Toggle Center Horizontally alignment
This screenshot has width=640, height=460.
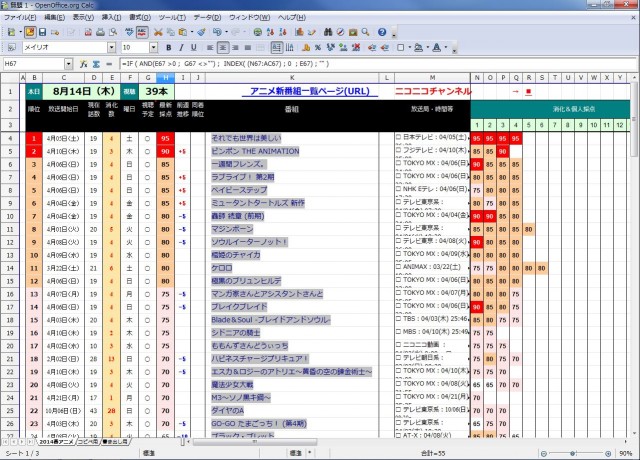coord(223,48)
